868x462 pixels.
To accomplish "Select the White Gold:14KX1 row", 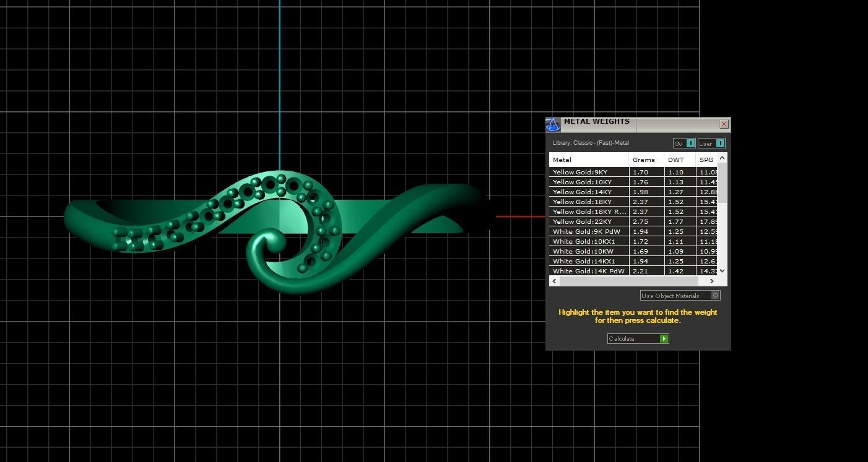I will (634, 261).
